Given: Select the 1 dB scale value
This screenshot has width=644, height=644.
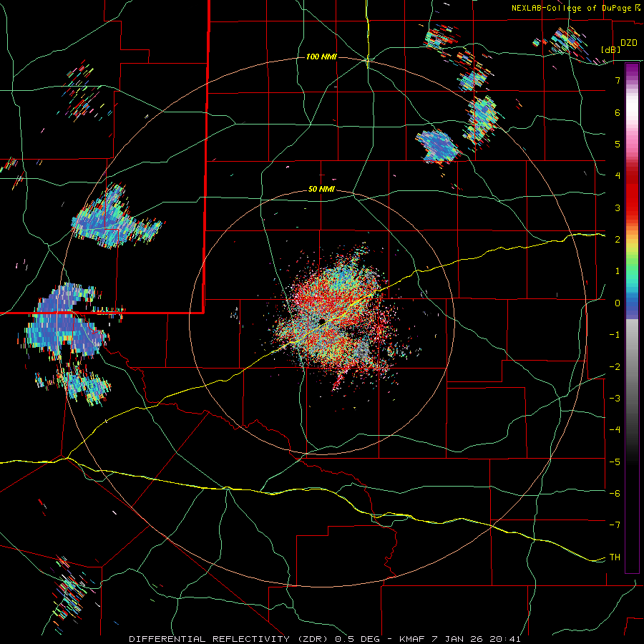Looking at the screenshot, I should [x=618, y=271].
